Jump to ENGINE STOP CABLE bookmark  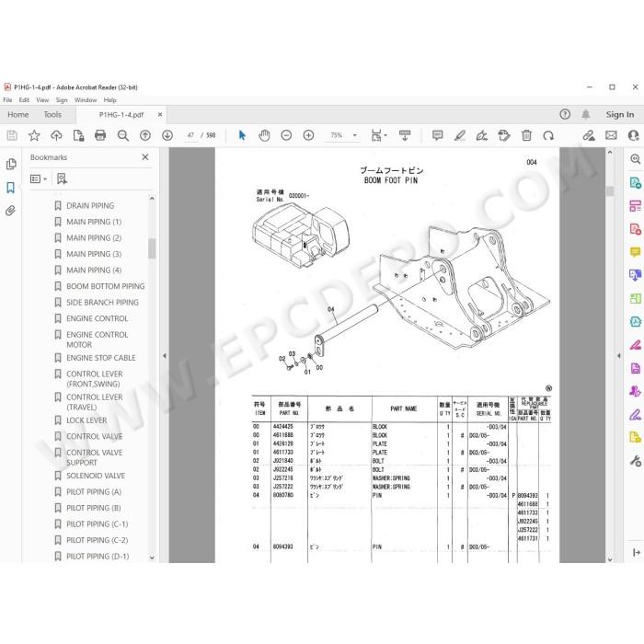tap(101, 358)
